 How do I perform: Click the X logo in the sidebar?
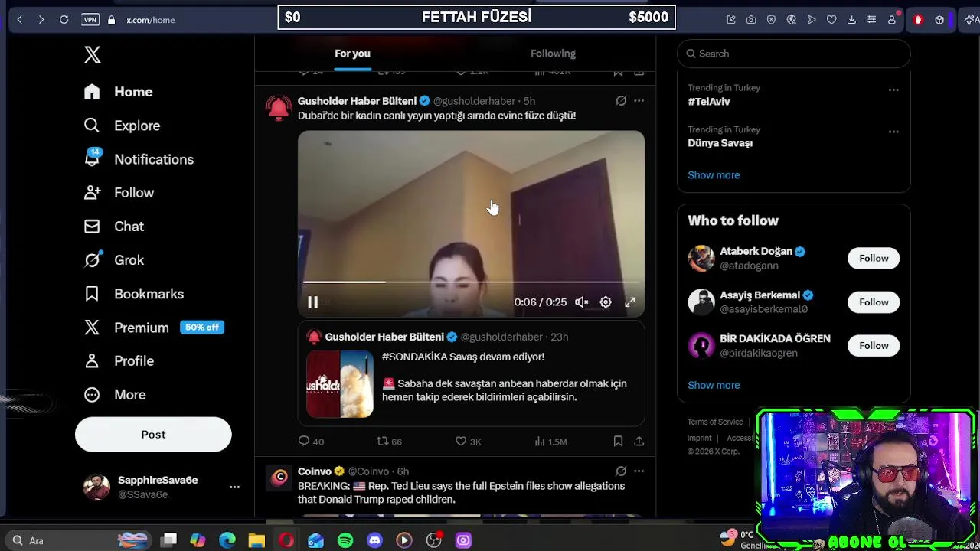tap(92, 54)
